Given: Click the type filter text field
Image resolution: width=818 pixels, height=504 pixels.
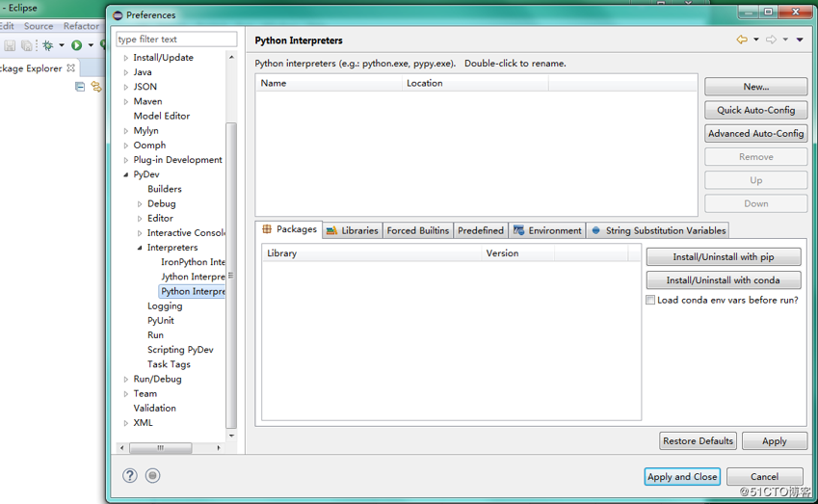Looking at the screenshot, I should point(176,40).
